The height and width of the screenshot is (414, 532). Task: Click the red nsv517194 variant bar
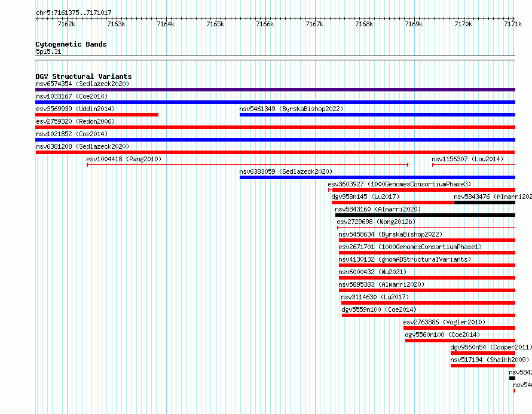[483, 366]
